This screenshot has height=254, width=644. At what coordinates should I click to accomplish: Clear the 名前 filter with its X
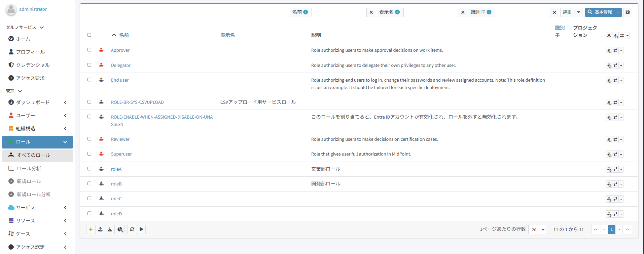pyautogui.click(x=371, y=12)
